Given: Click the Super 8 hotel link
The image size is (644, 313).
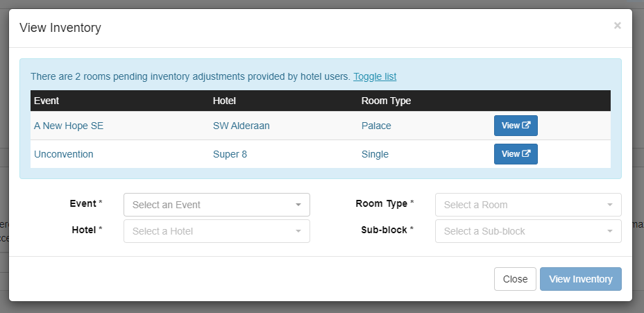Looking at the screenshot, I should 230,154.
